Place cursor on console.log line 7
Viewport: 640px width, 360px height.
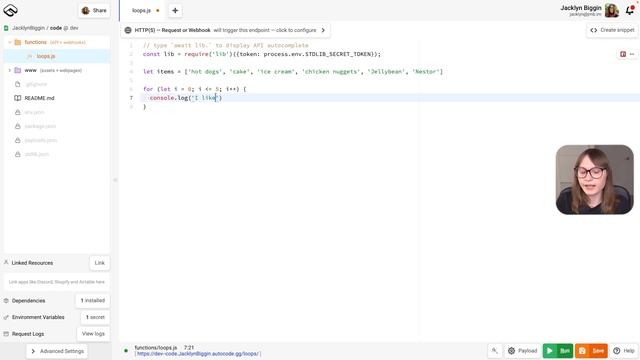(186, 98)
